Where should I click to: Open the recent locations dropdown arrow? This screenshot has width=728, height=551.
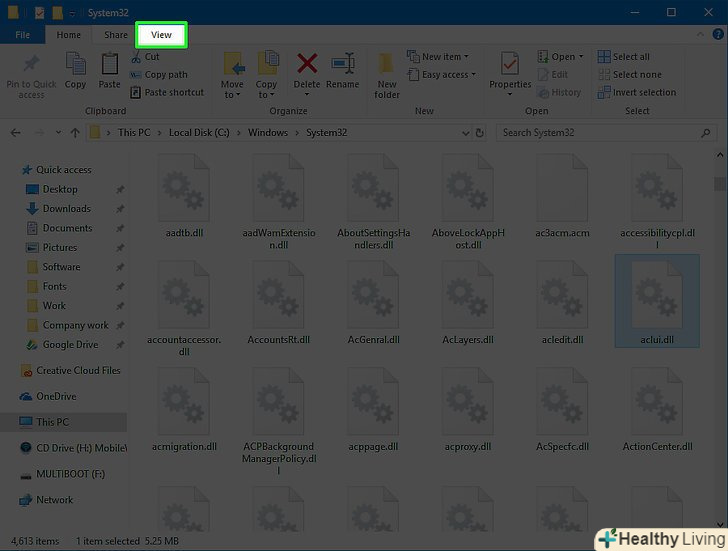pos(58,133)
